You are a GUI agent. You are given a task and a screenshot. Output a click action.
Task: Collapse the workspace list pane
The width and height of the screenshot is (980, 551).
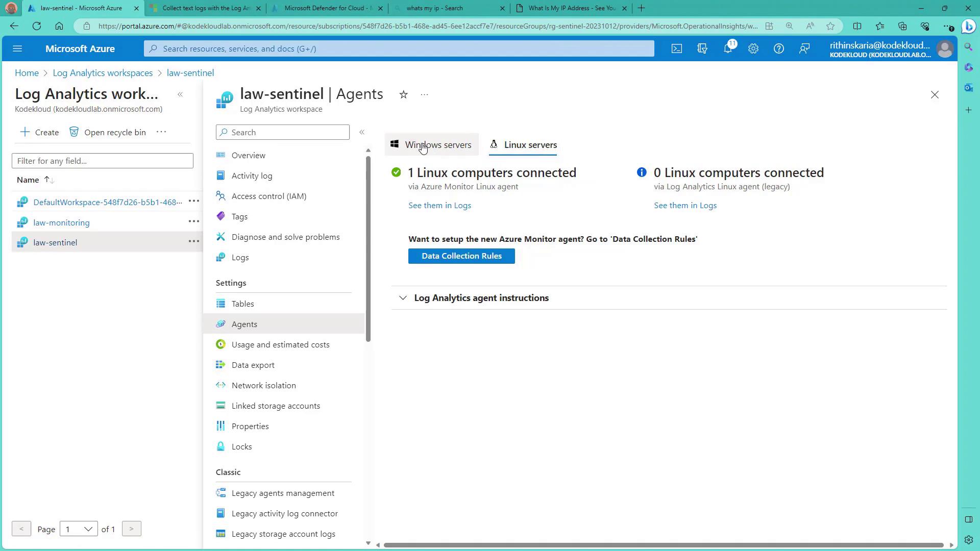tap(180, 94)
